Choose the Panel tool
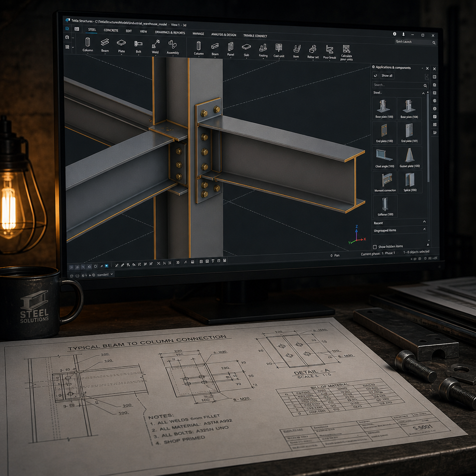This screenshot has height=476, width=476. coord(231,49)
